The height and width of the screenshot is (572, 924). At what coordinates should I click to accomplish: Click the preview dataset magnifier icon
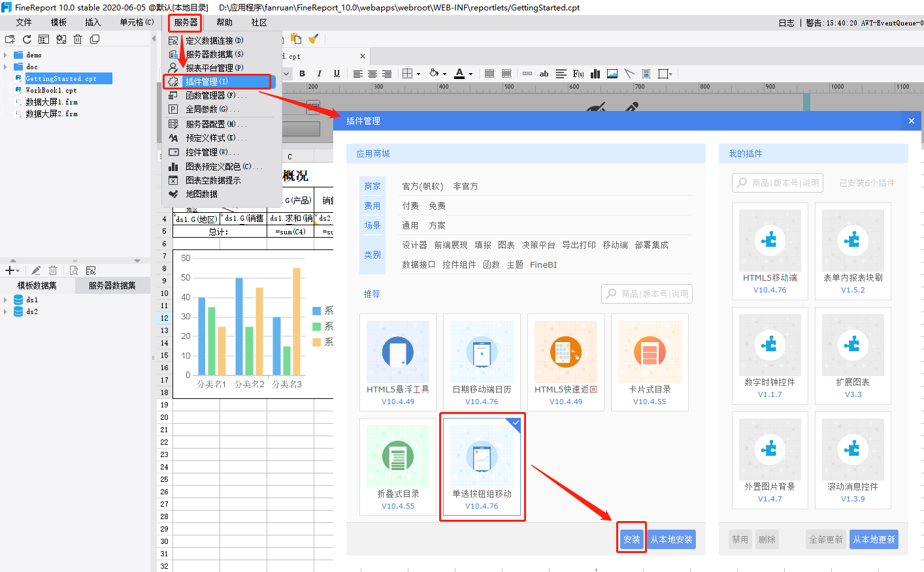pos(74,270)
